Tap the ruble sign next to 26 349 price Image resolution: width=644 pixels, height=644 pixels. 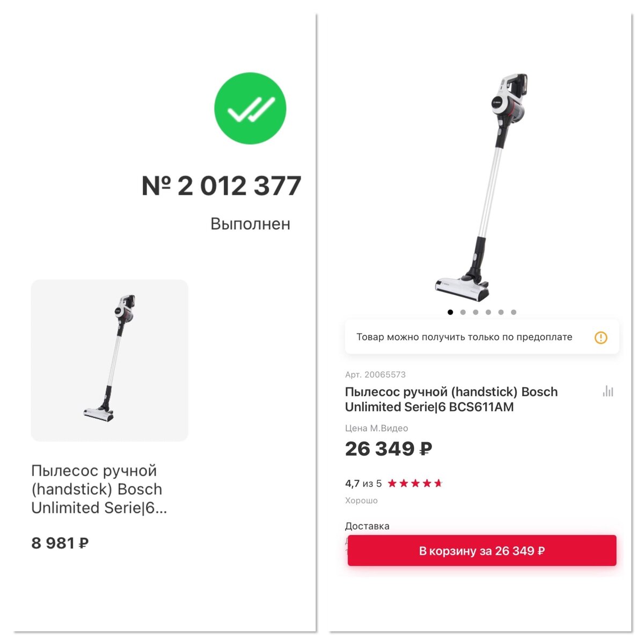pyautogui.click(x=426, y=449)
